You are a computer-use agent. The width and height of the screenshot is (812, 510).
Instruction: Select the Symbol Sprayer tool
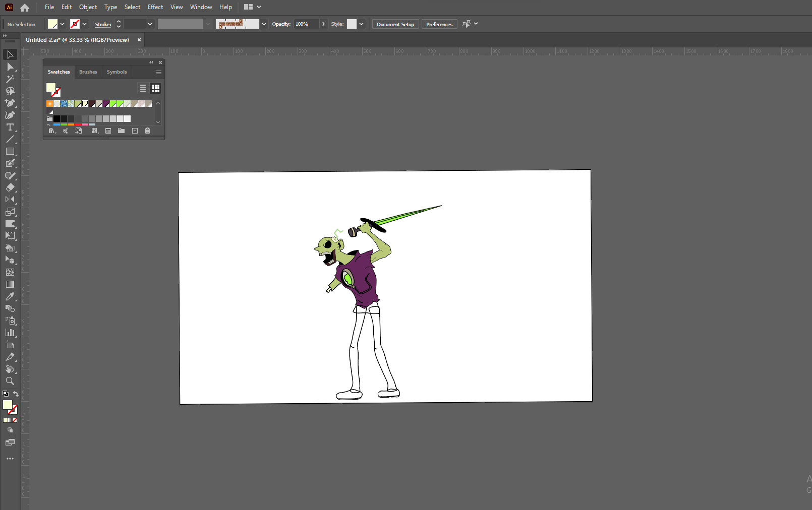[x=10, y=321]
